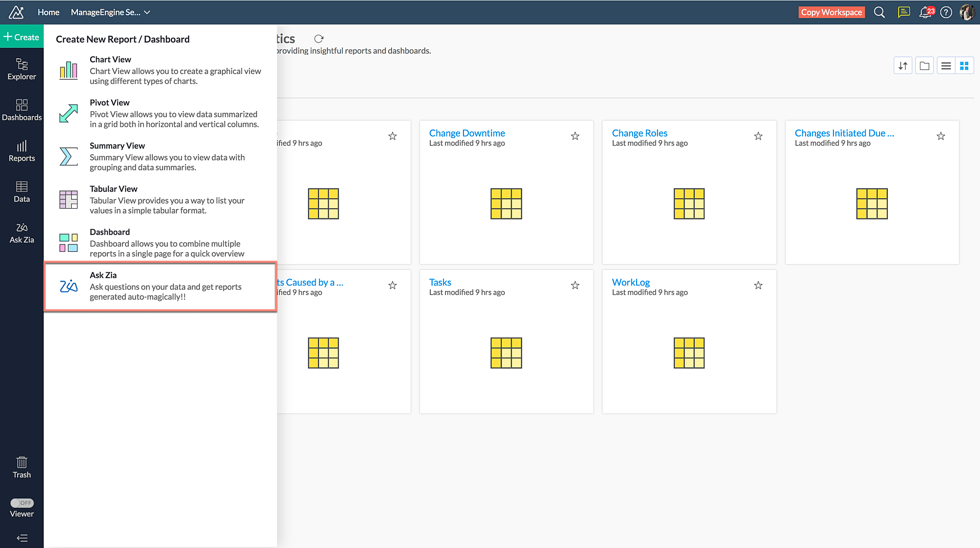Go to Reports in sidebar
The height and width of the screenshot is (548, 980).
coord(22,151)
